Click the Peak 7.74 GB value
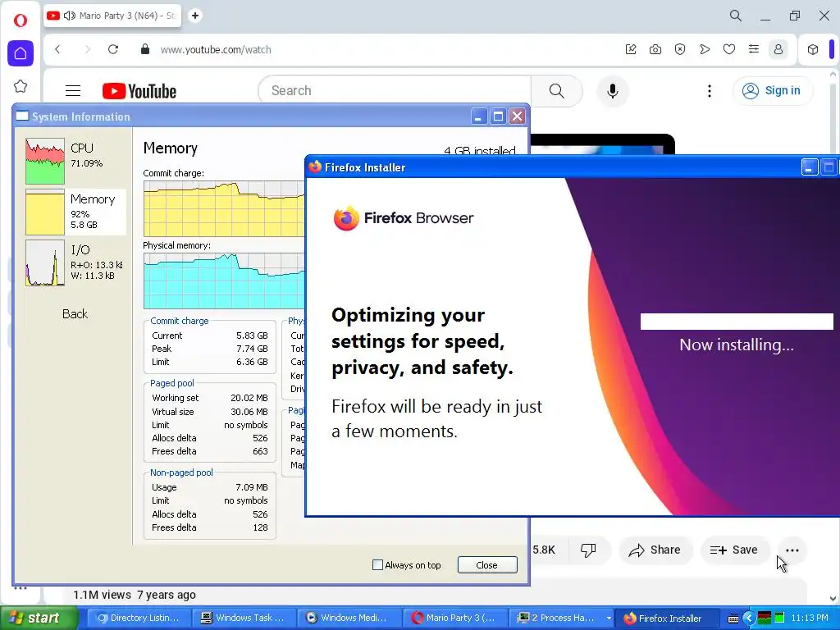Screen dimensions: 840x630 click(252, 349)
